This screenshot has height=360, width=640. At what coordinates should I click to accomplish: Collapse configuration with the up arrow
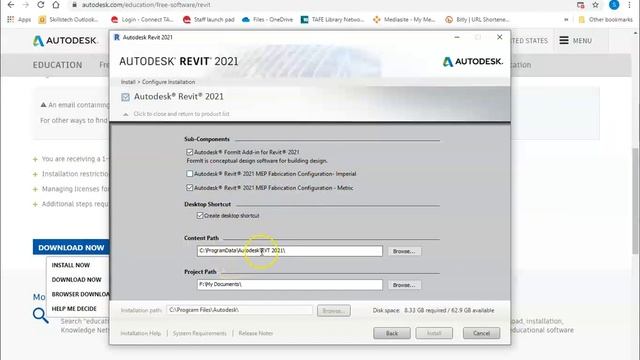126,114
